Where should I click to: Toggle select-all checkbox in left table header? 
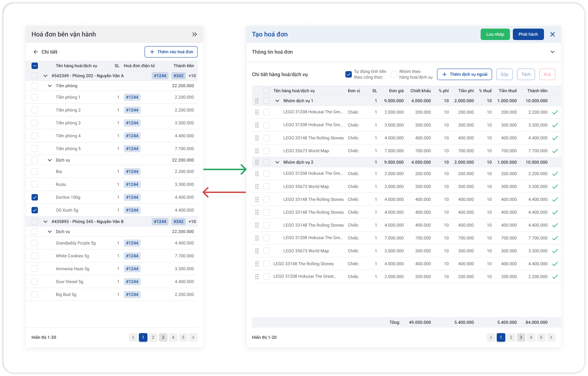point(35,66)
